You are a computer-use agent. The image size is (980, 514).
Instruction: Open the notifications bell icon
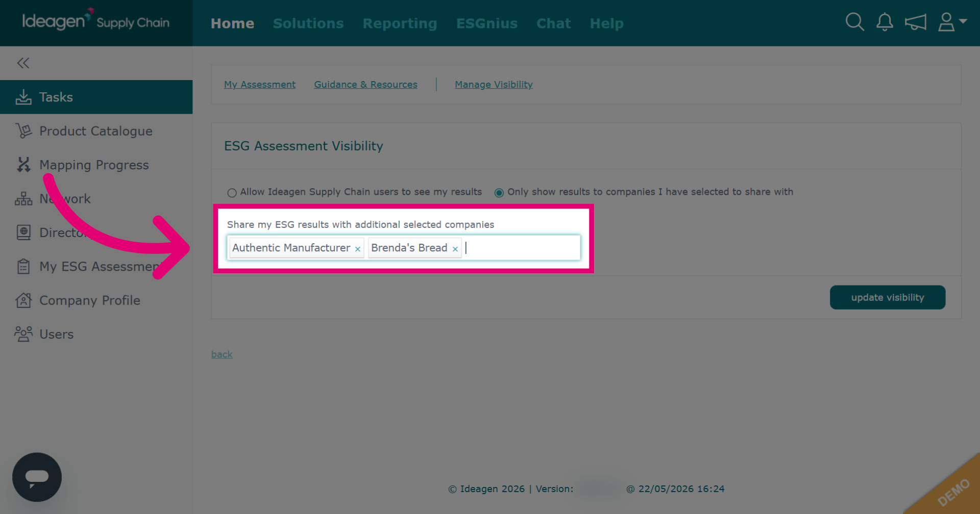point(885,22)
